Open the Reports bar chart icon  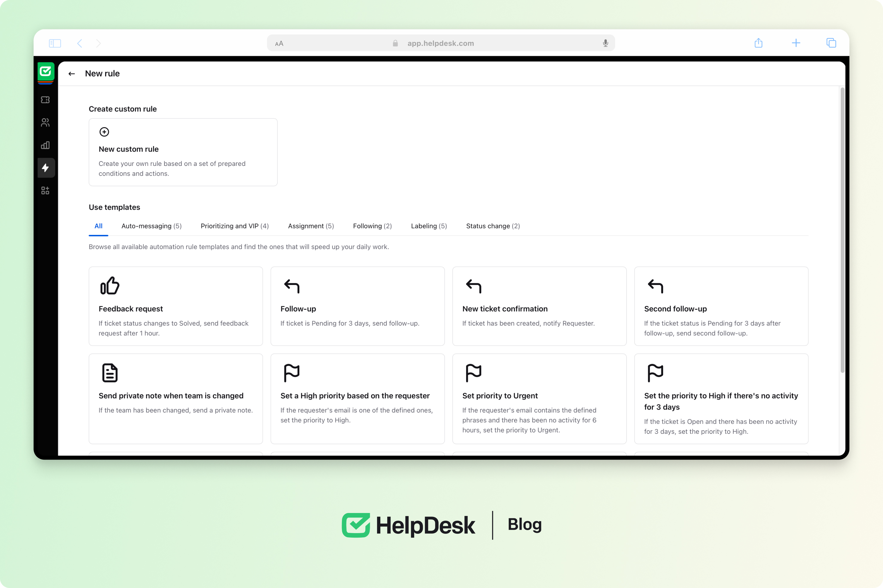tap(45, 145)
